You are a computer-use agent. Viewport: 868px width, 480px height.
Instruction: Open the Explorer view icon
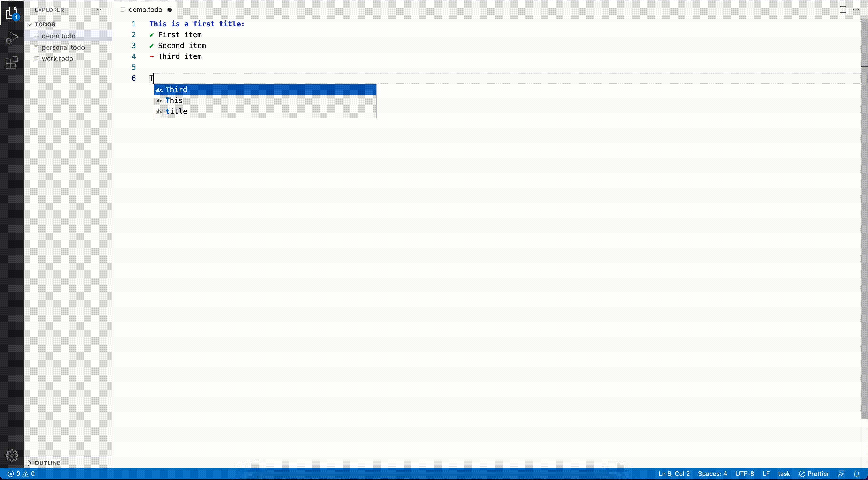(x=12, y=13)
